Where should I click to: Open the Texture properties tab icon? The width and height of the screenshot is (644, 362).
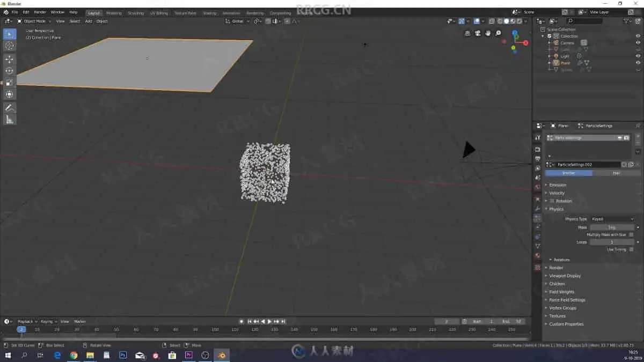click(537, 267)
